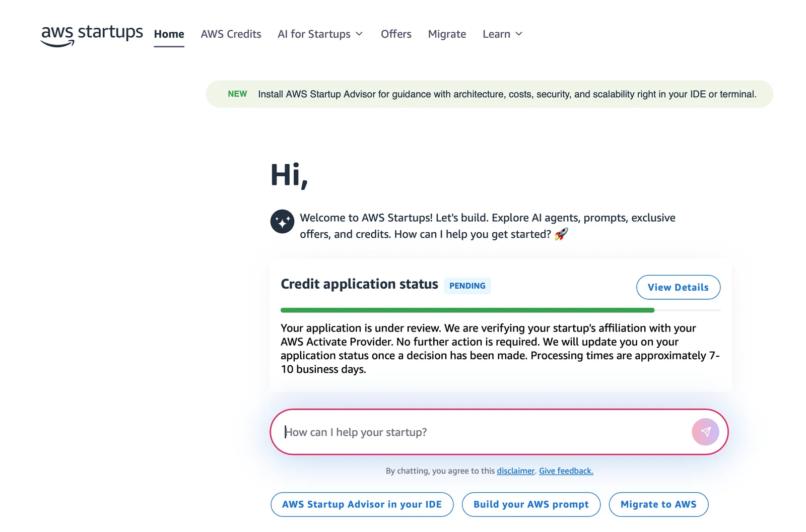Click the Install AWS Startup Advisor banner
Image resolution: width=806 pixels, height=532 pixels.
click(x=490, y=94)
